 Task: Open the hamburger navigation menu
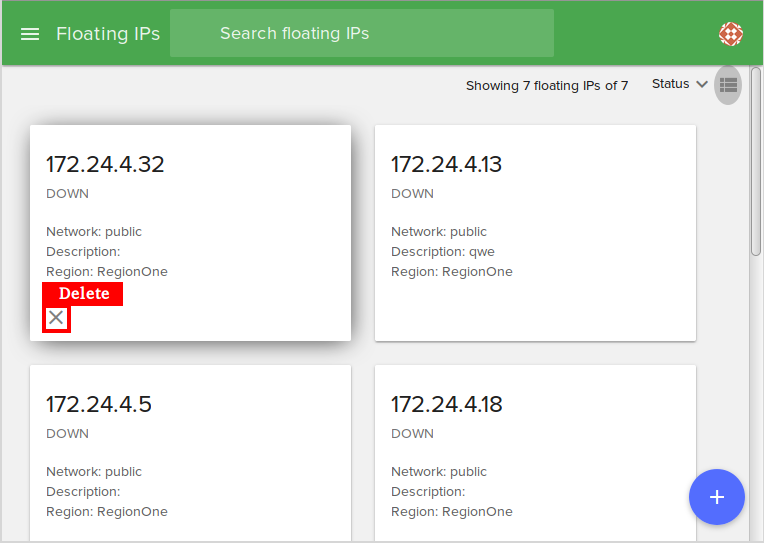(30, 34)
